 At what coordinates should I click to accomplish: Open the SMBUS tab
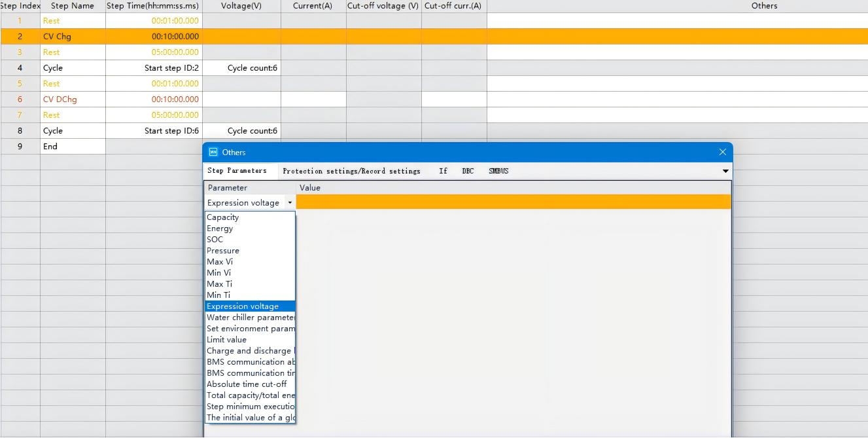[x=498, y=171]
